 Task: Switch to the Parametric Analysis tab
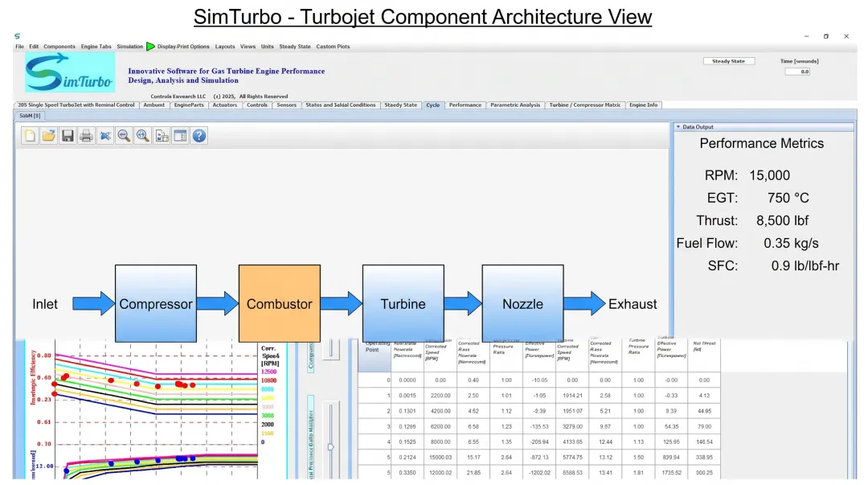point(515,105)
